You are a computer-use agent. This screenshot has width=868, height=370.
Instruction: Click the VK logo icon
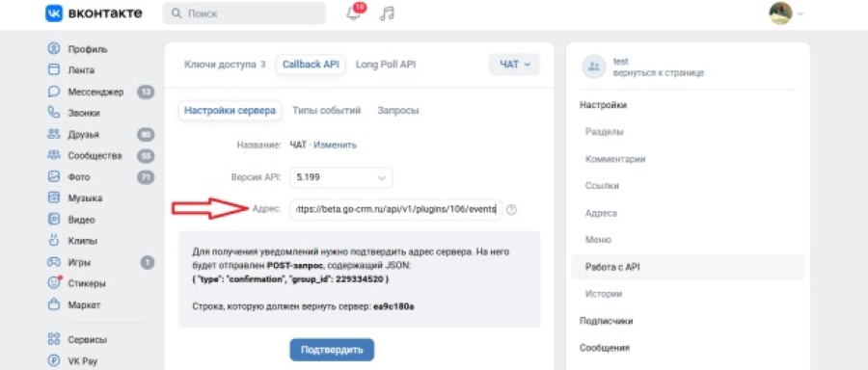click(x=54, y=13)
